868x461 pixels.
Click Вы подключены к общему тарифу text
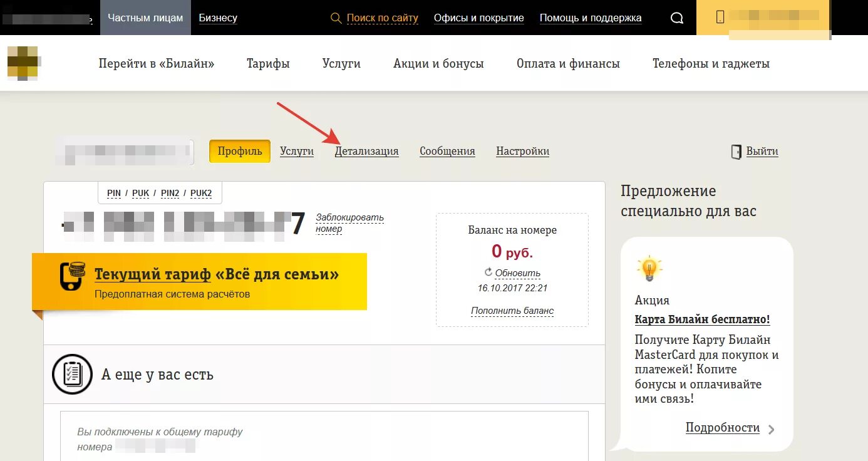[x=160, y=432]
